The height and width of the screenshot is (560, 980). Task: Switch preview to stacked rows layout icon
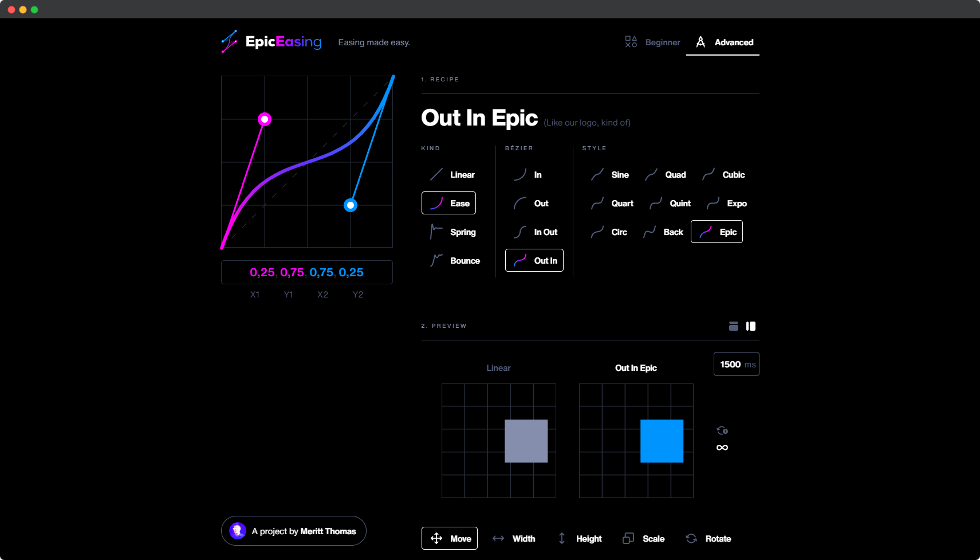(734, 326)
